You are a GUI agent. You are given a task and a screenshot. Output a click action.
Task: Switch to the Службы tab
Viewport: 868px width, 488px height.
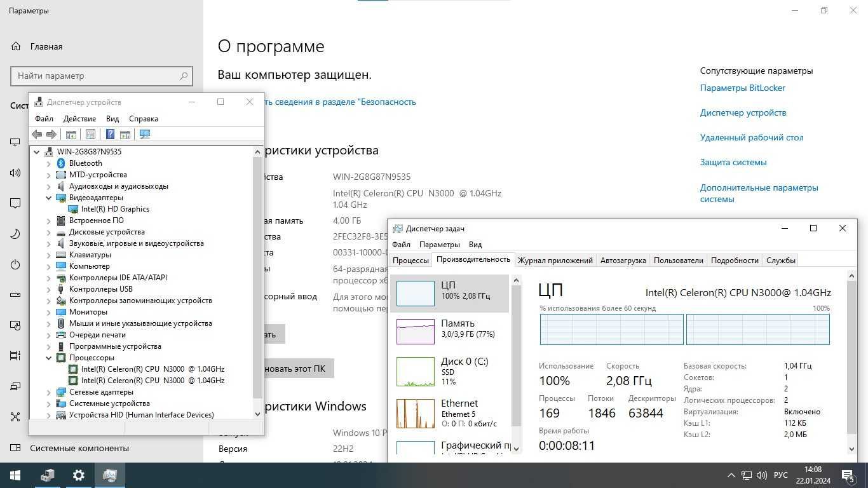click(781, 261)
